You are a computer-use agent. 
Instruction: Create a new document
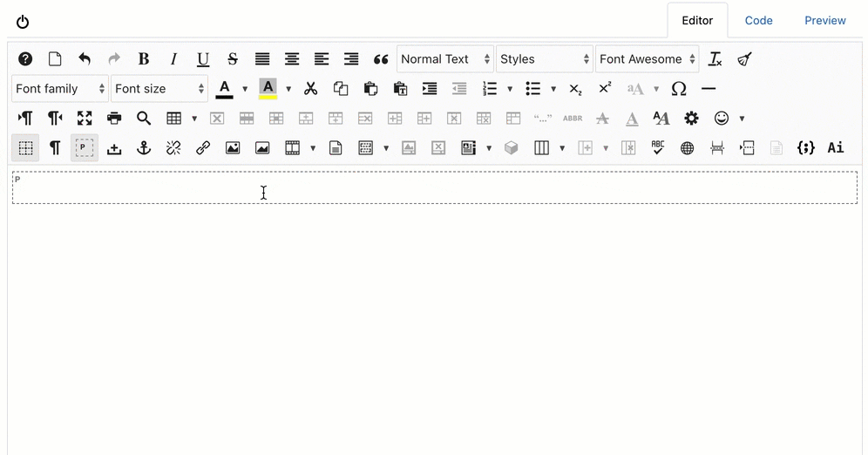pyautogui.click(x=55, y=59)
